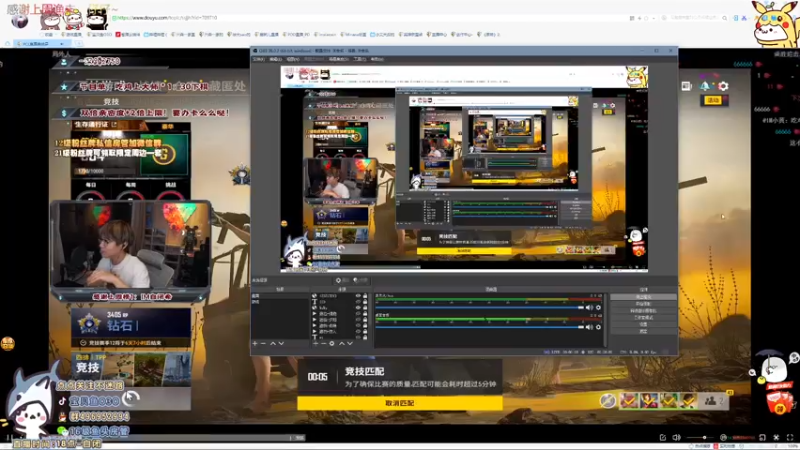Open second mixer track gear settings
This screenshot has height=450, width=800.
click(598, 327)
